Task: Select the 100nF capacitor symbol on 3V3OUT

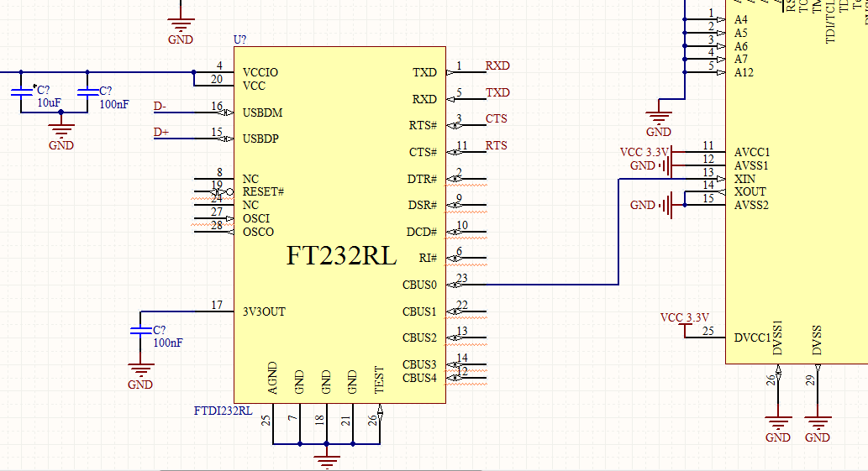Action: pyautogui.click(x=140, y=331)
